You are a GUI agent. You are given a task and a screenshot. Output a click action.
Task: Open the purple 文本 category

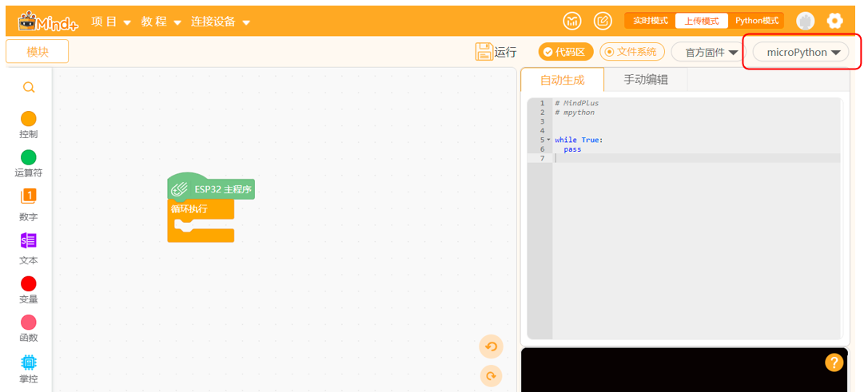click(28, 248)
